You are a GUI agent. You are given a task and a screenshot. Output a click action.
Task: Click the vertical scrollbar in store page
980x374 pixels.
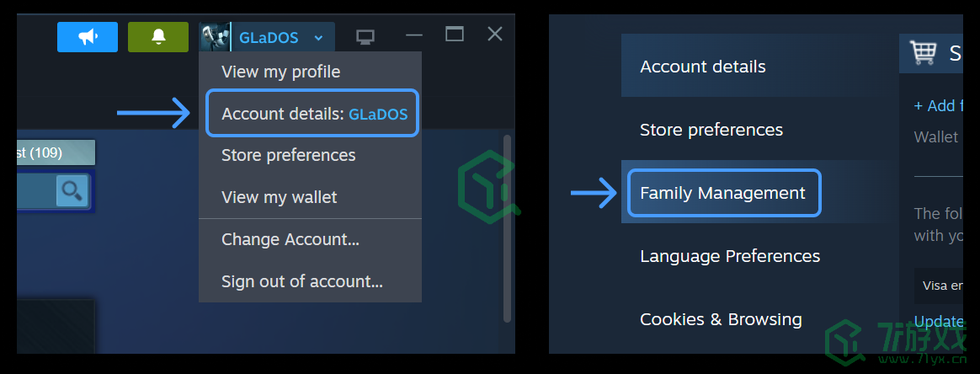tap(507, 227)
